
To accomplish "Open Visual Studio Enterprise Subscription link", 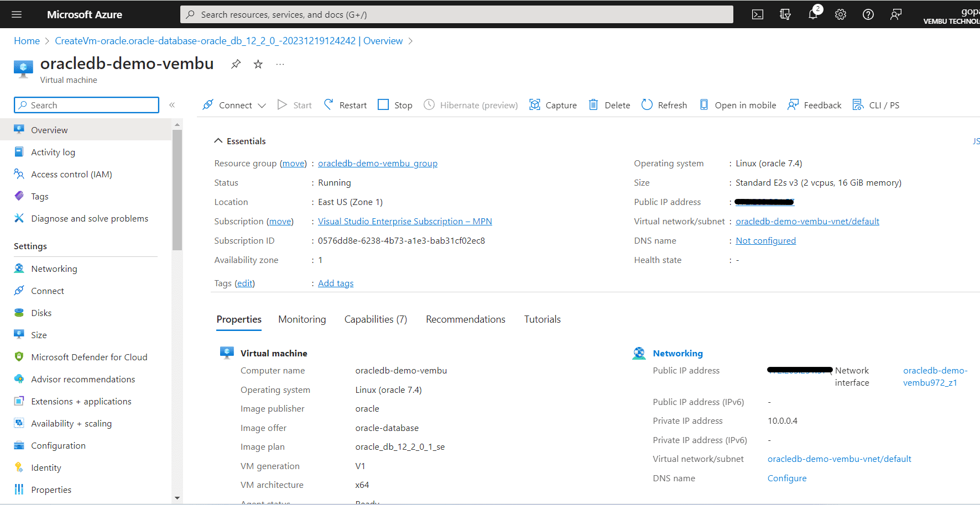I will coord(405,222).
